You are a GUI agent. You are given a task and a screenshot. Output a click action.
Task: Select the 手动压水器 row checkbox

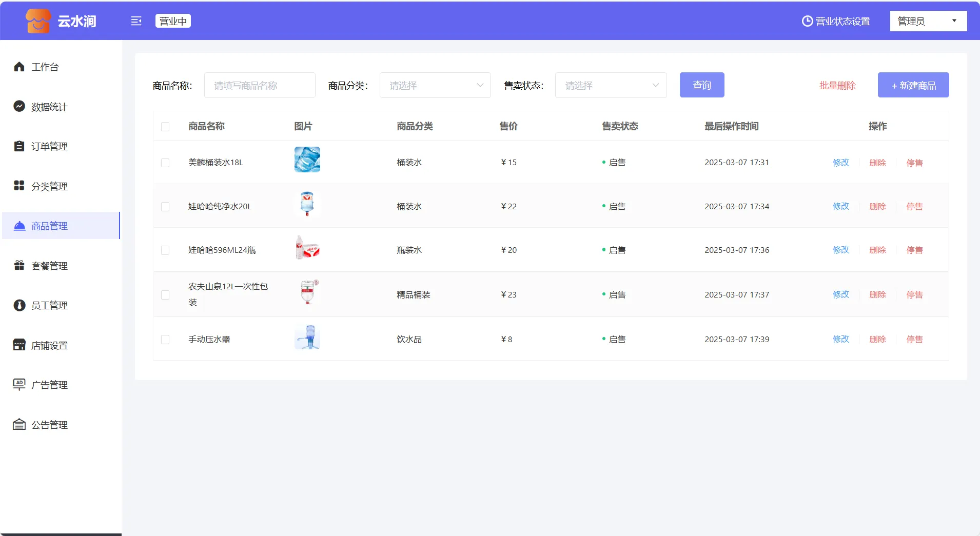[165, 340]
